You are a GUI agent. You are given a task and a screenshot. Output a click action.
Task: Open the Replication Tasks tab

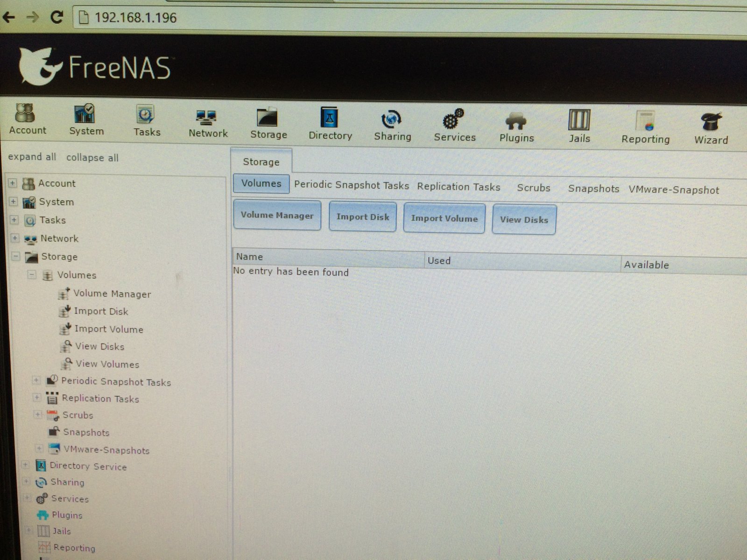pos(458,187)
